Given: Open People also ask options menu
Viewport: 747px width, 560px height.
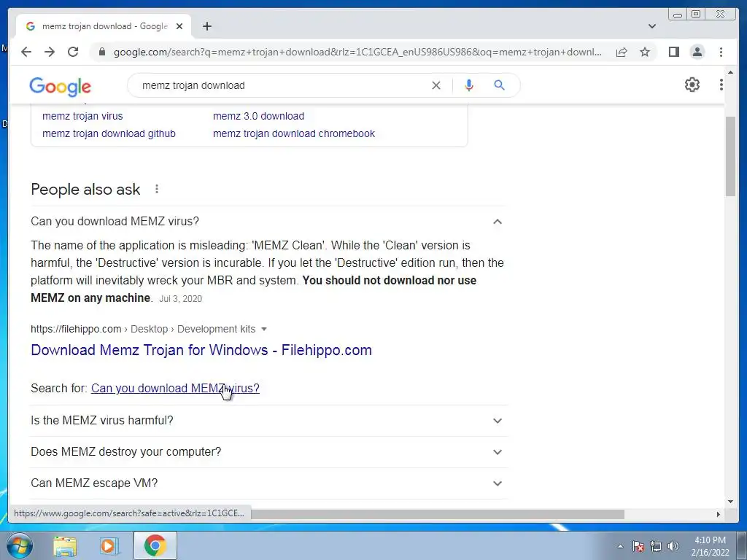Looking at the screenshot, I should click(156, 189).
